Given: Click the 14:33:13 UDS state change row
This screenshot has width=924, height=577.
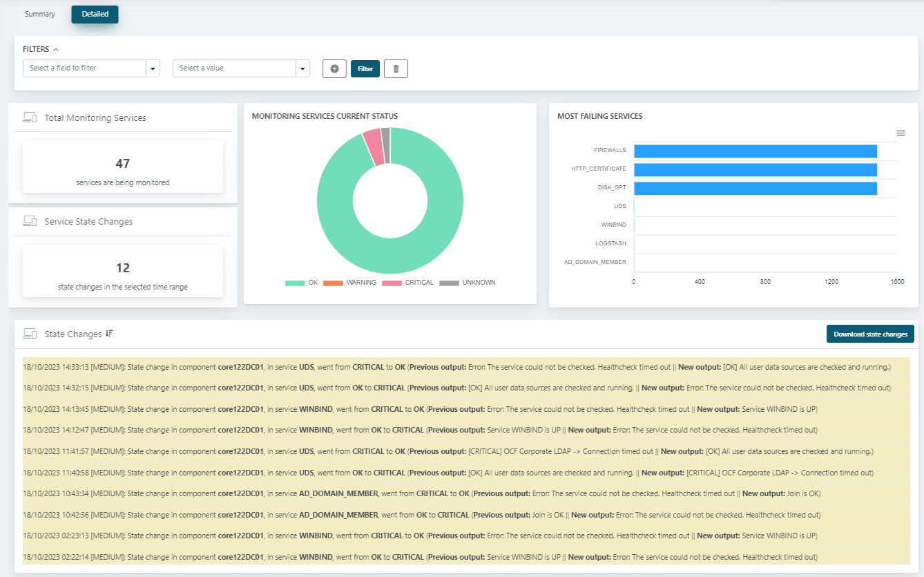Looking at the screenshot, I should tap(466, 367).
